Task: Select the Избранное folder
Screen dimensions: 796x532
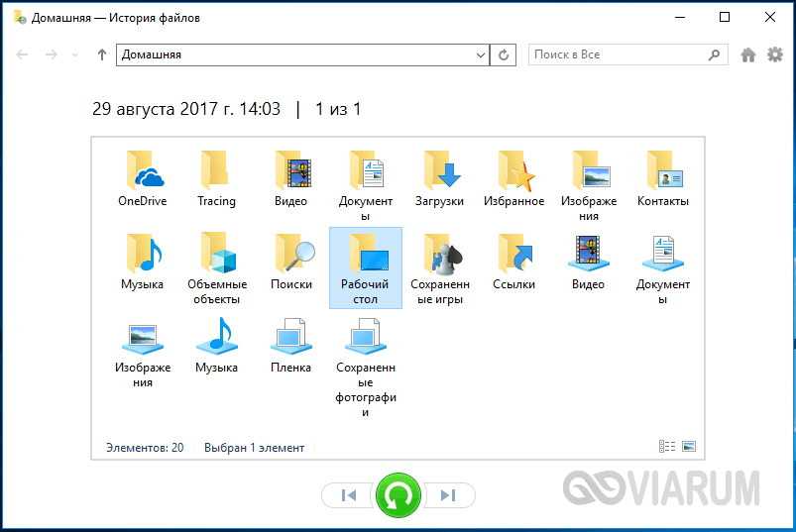Action: (x=513, y=179)
